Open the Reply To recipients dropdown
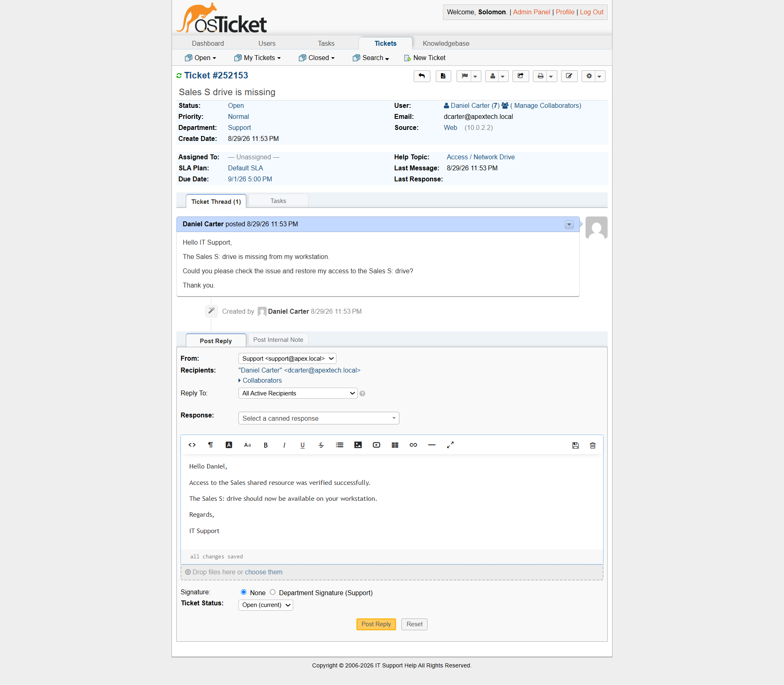Screen dimensions: 784x685 pyautogui.click(x=298, y=393)
